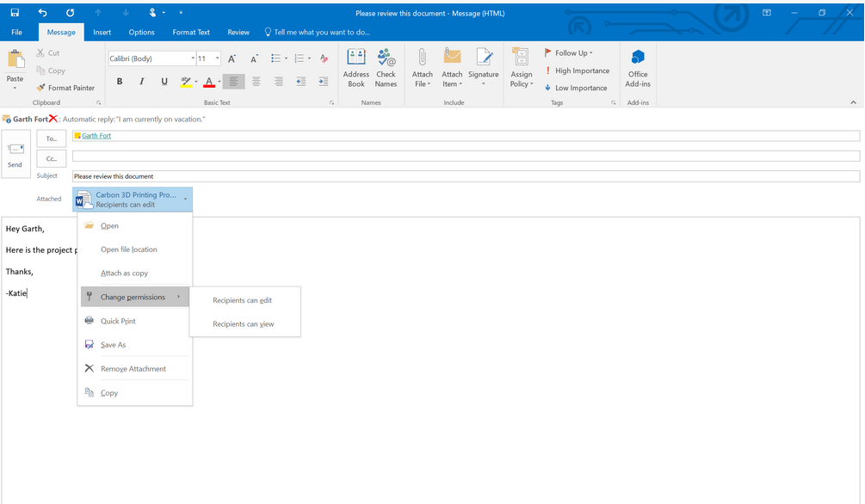Increase the paragraph indent

click(x=324, y=82)
